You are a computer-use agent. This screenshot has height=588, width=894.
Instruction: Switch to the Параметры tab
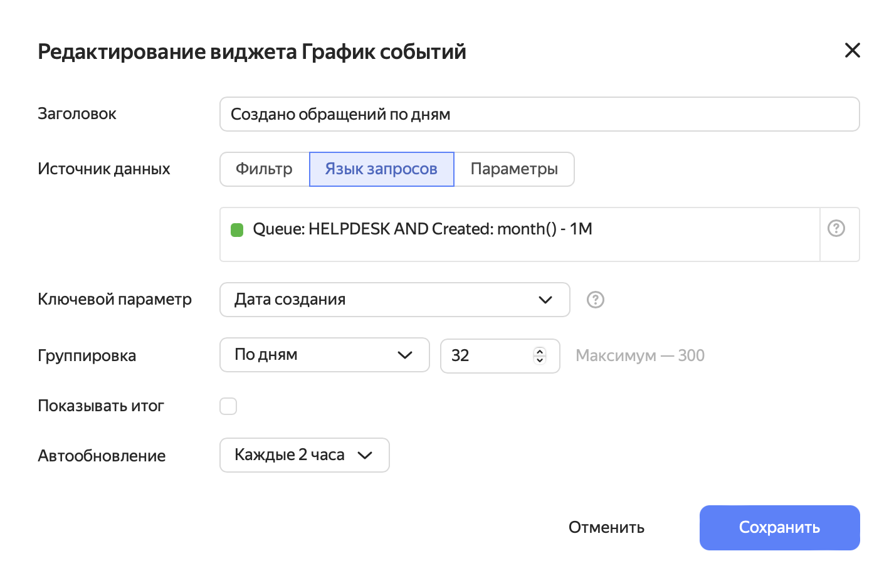click(x=514, y=169)
